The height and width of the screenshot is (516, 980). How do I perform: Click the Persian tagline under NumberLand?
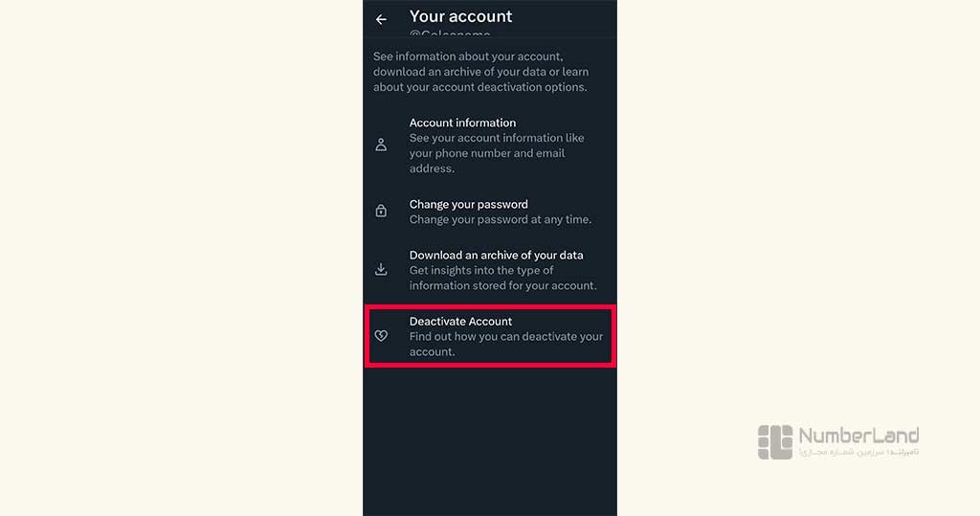pyautogui.click(x=858, y=452)
